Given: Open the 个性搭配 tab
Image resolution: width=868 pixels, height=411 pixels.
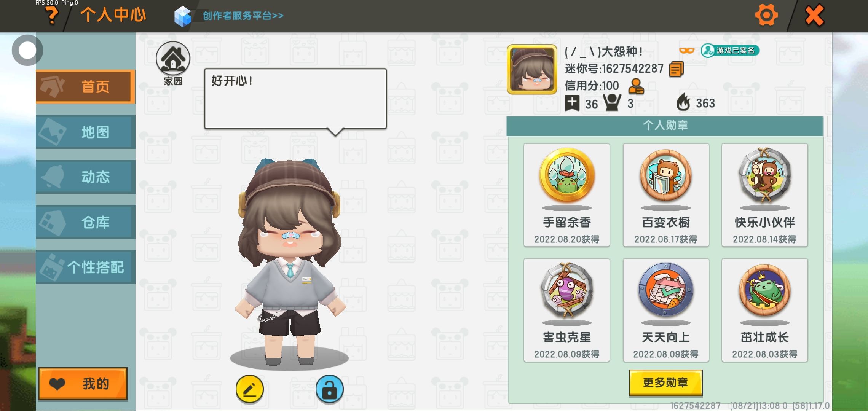Looking at the screenshot, I should (x=86, y=267).
